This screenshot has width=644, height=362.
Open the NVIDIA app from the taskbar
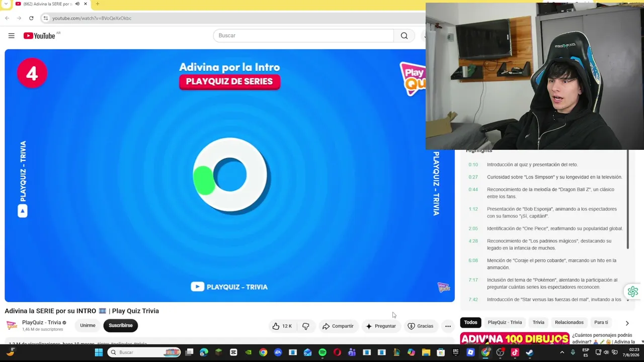click(x=248, y=352)
